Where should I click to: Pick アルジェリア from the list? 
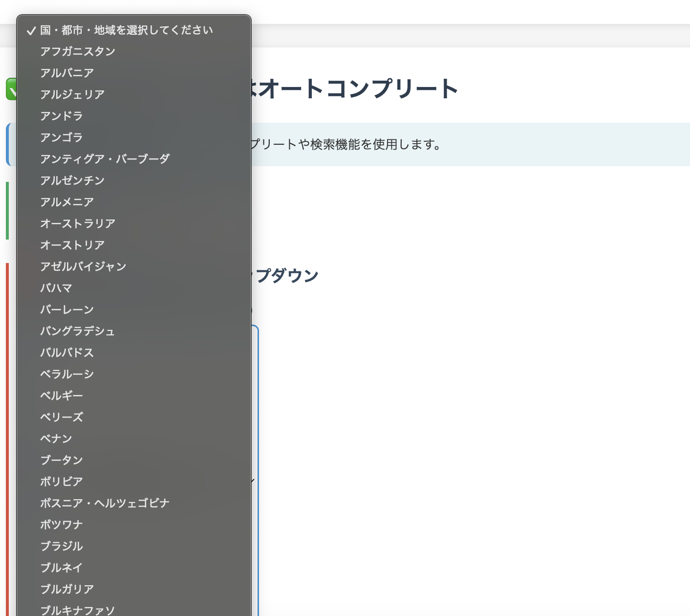134,95
